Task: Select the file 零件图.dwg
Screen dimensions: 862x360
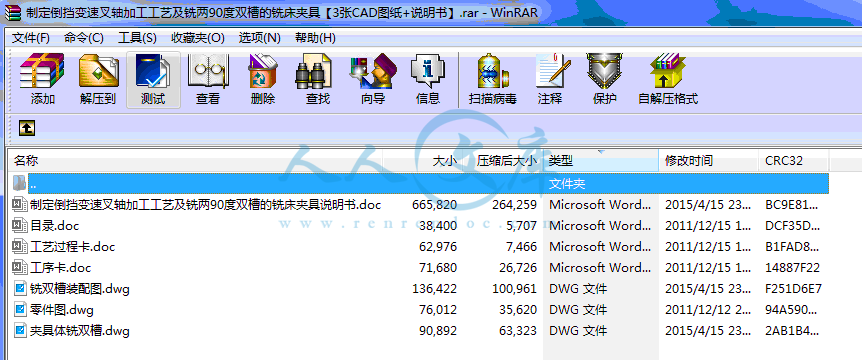Action: 62,309
